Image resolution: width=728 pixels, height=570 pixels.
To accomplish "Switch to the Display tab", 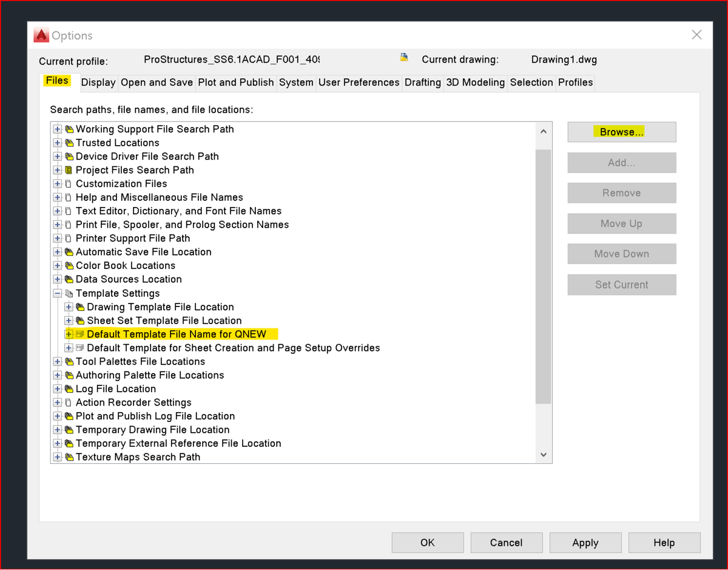I will coord(98,83).
